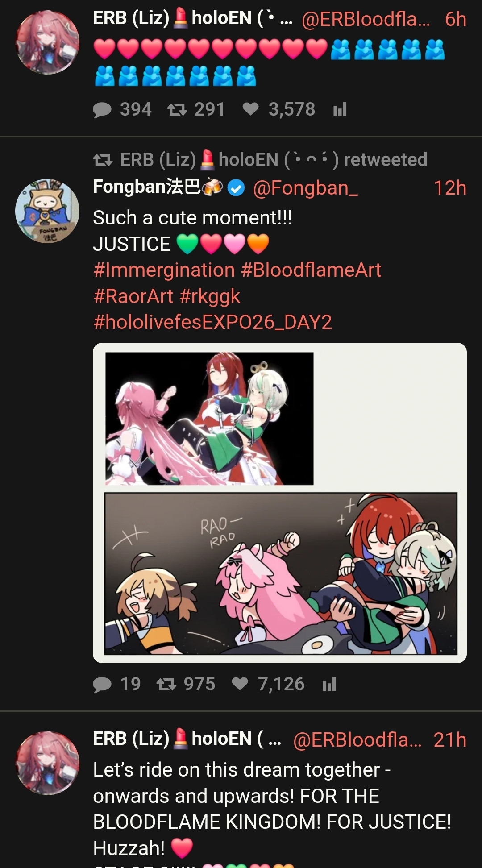Open the #RaorArt hashtag
482x868 pixels.
click(133, 296)
